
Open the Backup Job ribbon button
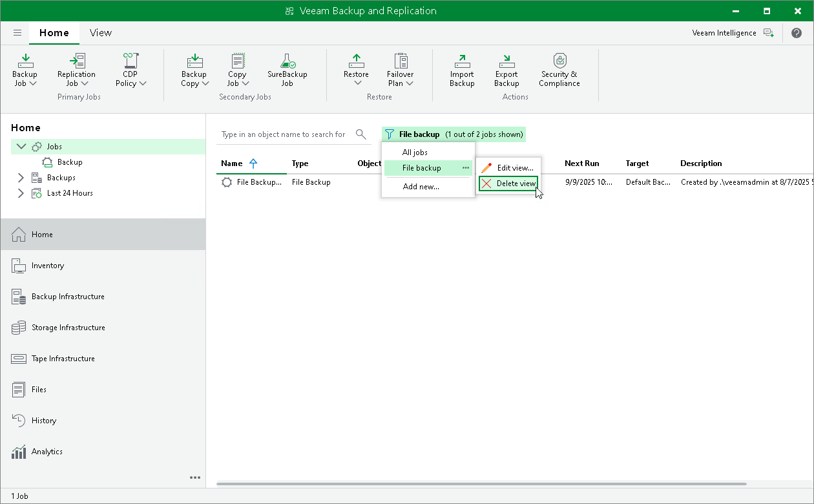(x=25, y=70)
